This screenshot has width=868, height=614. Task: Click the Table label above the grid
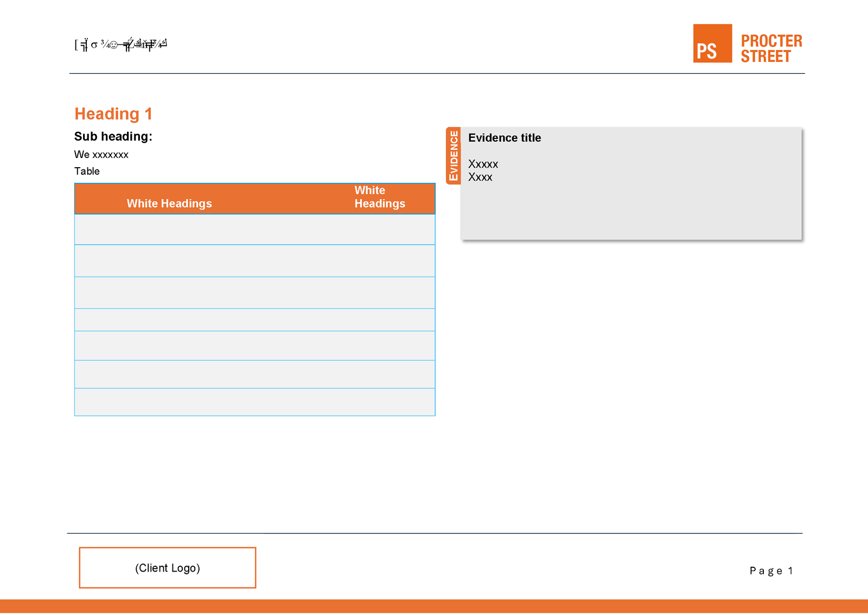[x=87, y=171]
